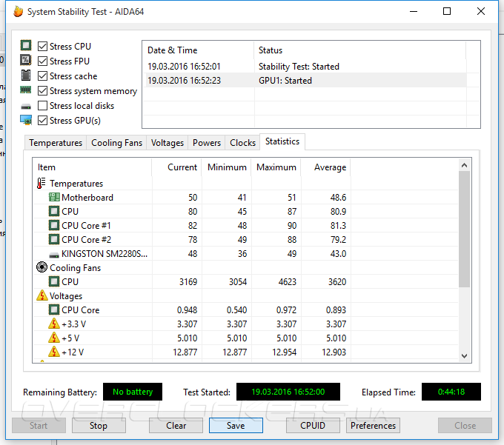
Task: Click timestamp '19.03.2016 16:52:01' in log
Action: [x=184, y=67]
